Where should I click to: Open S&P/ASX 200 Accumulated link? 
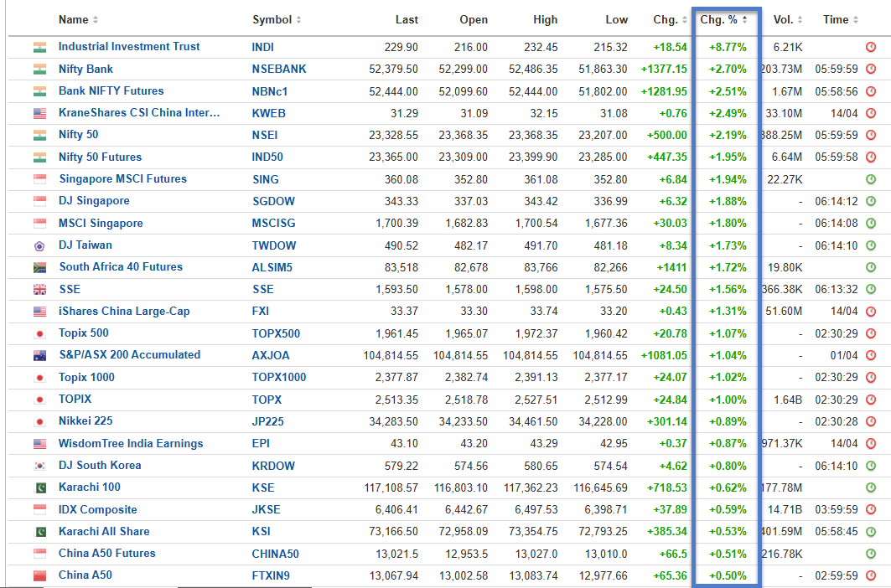[x=130, y=355]
